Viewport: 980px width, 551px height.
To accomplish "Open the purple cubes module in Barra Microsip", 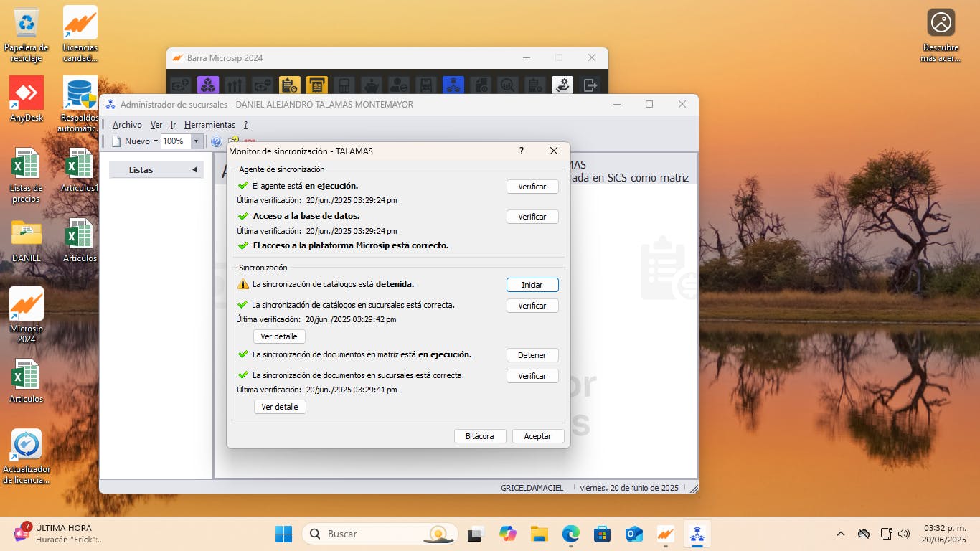I will [207, 85].
